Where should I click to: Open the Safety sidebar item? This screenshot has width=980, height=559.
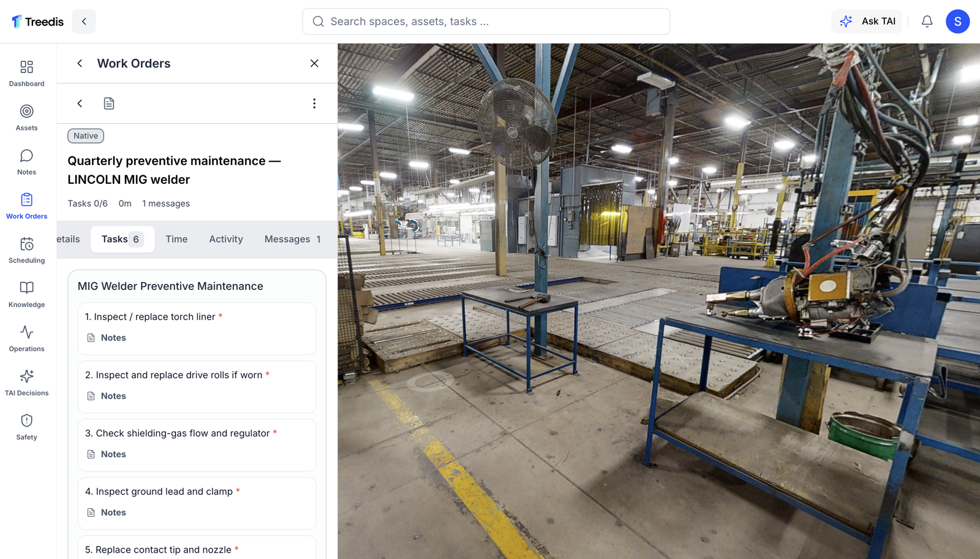click(x=26, y=427)
